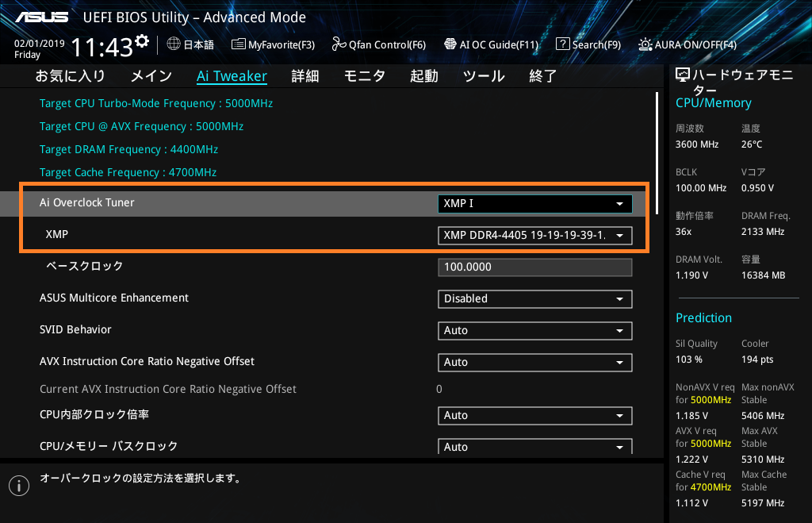Open the 終了 tab
The width and height of the screenshot is (812, 523).
point(542,76)
